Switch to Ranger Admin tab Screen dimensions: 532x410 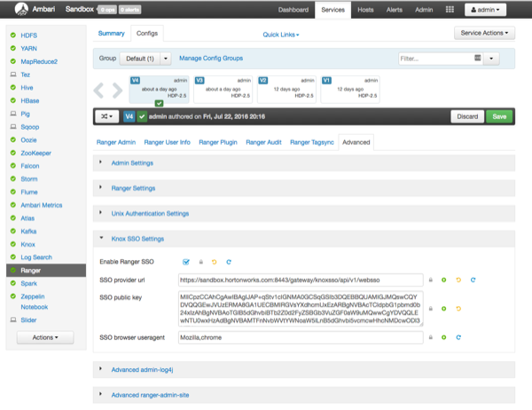[x=116, y=142]
